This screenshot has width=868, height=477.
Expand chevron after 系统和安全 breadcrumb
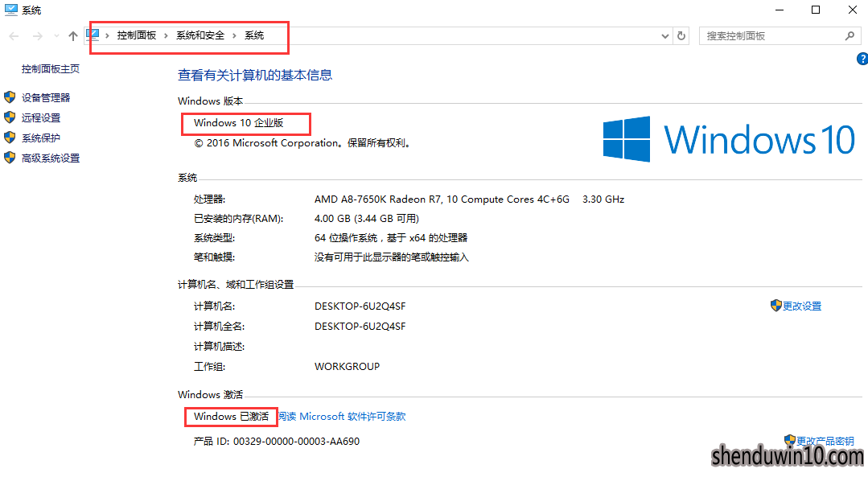click(234, 36)
